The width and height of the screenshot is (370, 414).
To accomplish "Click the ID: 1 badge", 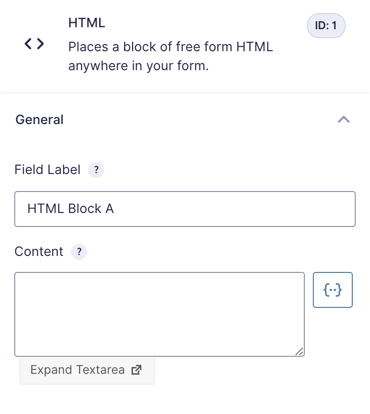I will coord(326,25).
